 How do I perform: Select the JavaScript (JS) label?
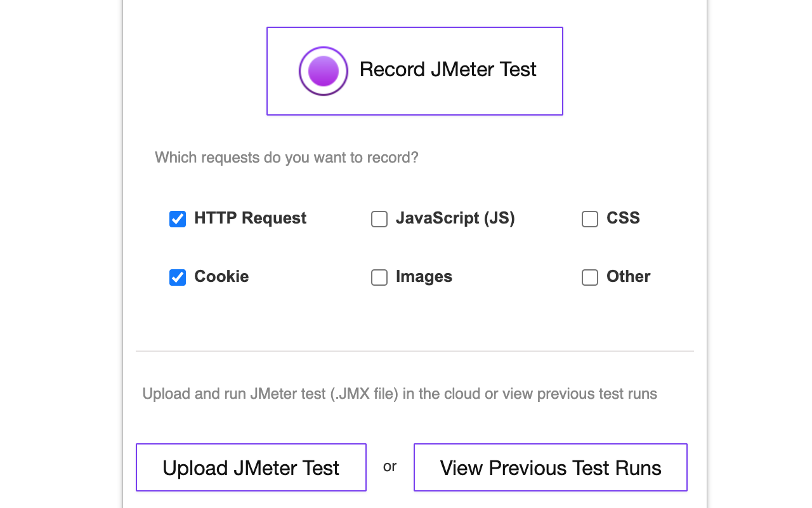pyautogui.click(x=455, y=218)
